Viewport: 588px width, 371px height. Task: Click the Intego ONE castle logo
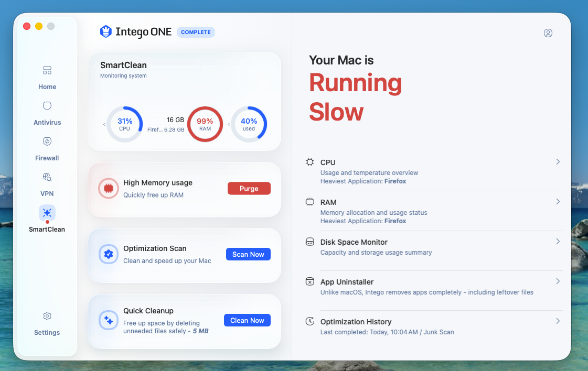(106, 32)
